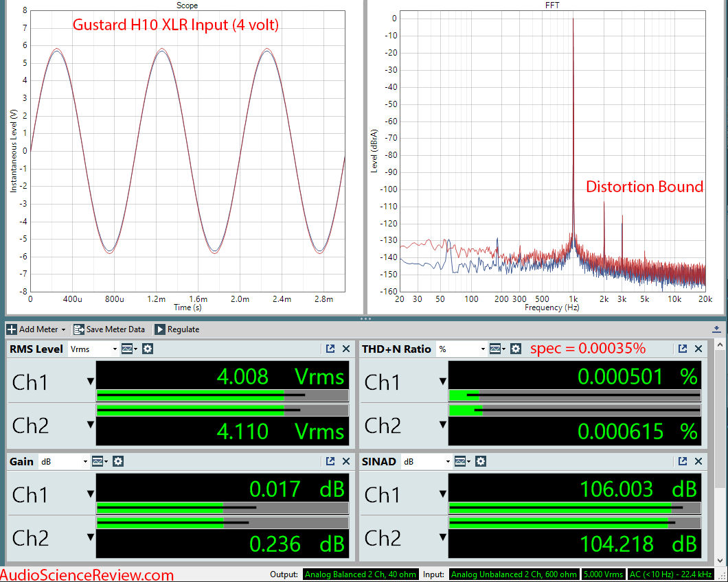Expand RMS Level Ch1 channel arrow

coord(91,382)
